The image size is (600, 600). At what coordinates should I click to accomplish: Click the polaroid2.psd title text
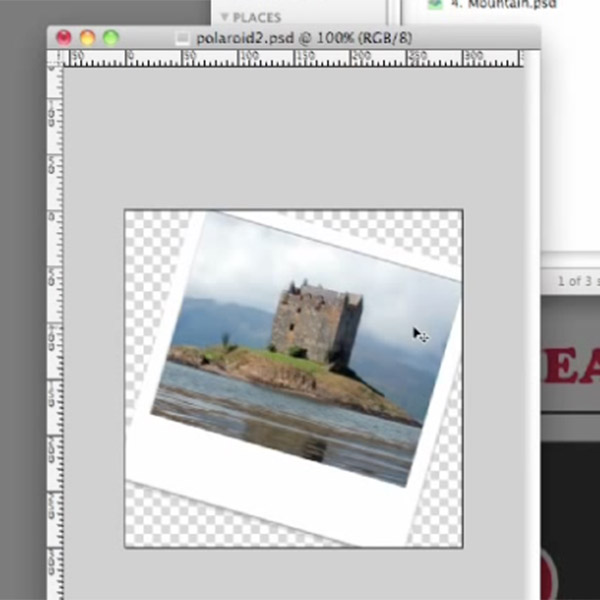tap(304, 38)
